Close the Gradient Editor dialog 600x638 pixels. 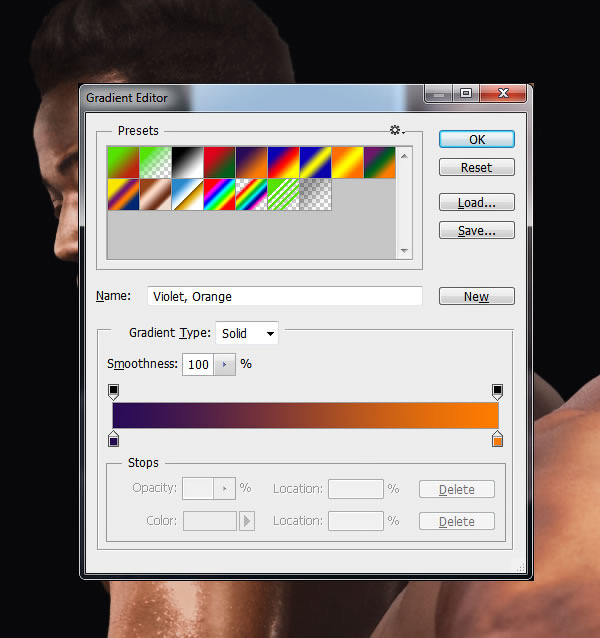[x=503, y=94]
